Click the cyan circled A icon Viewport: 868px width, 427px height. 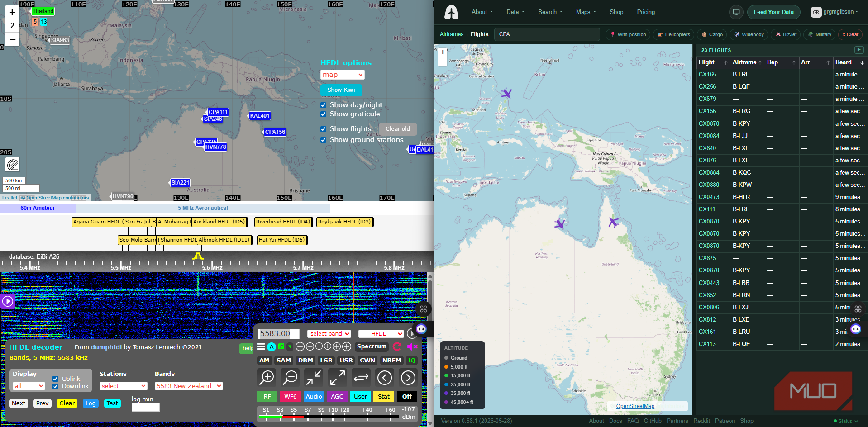click(x=272, y=347)
